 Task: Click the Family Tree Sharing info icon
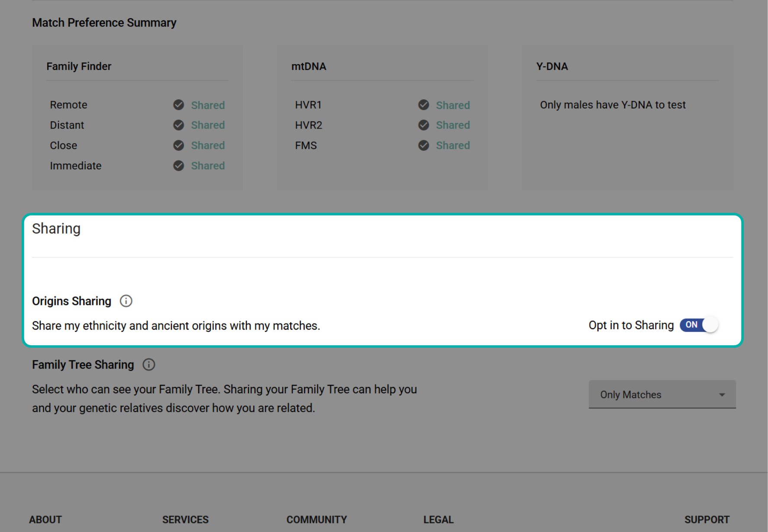(149, 365)
